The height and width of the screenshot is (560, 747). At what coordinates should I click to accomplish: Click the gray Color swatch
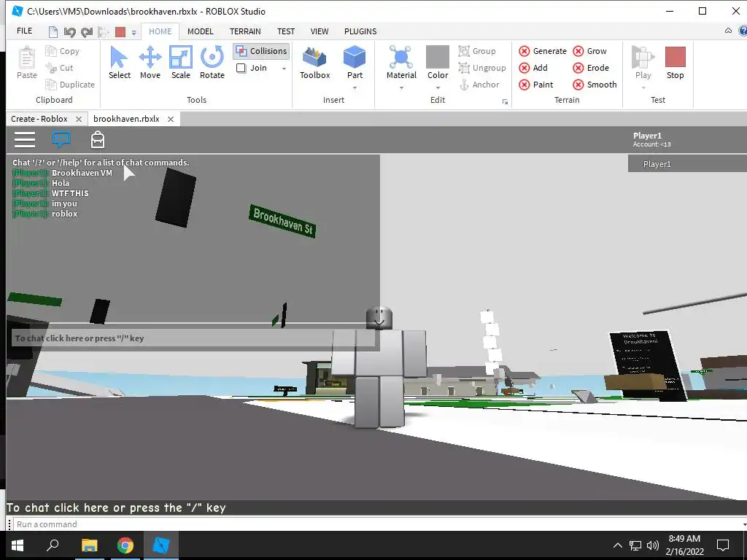(x=438, y=57)
